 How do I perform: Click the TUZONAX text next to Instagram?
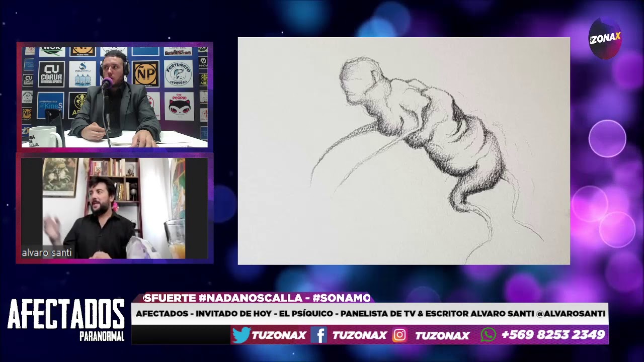point(442,335)
